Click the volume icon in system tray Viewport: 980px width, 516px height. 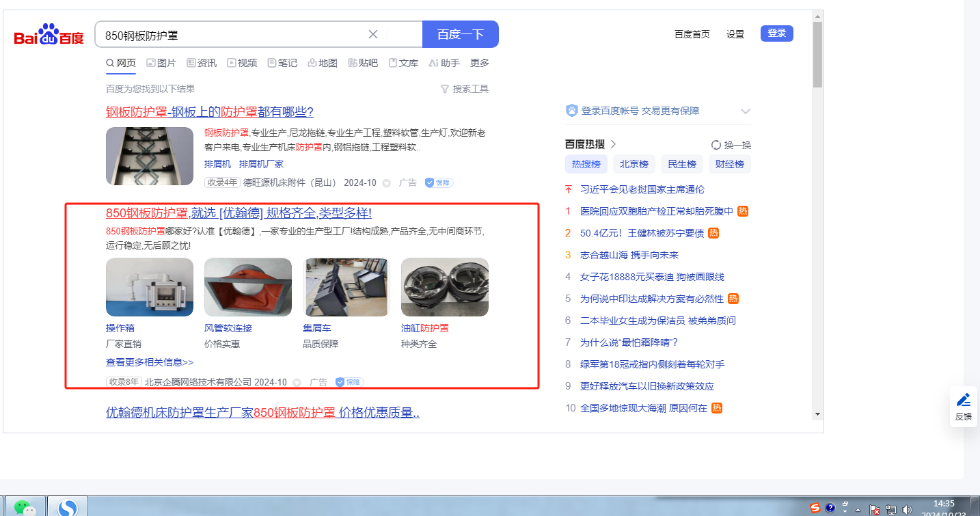(x=908, y=509)
